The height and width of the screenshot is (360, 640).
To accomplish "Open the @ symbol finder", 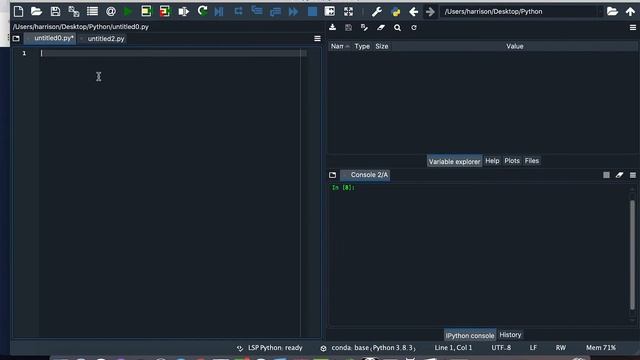I will tap(111, 11).
